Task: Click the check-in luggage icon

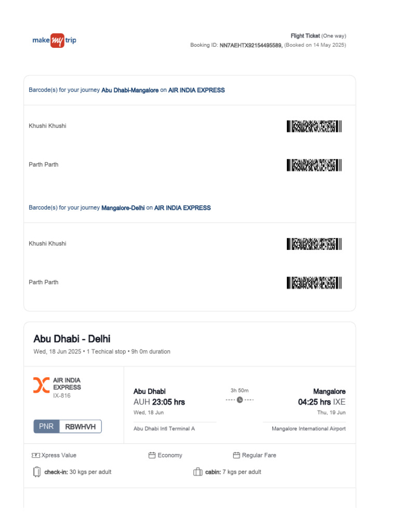Action: point(37,472)
